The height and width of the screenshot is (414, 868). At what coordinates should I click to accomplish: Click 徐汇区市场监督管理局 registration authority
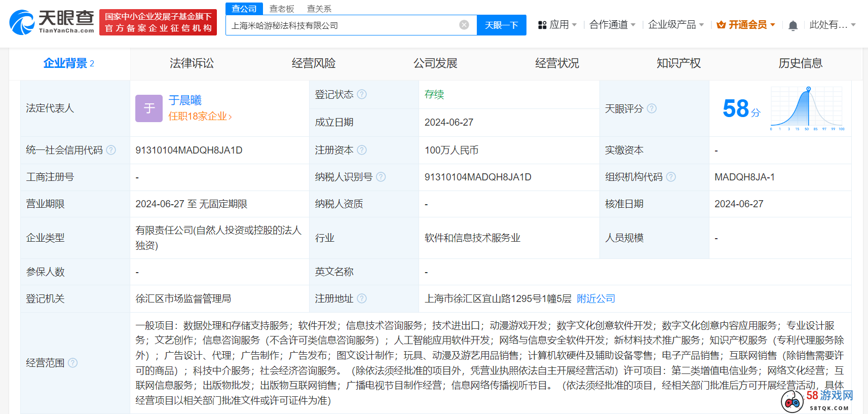coord(183,298)
